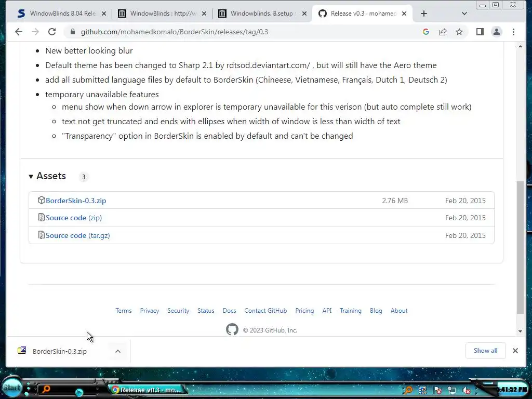The height and width of the screenshot is (399, 532).
Task: View site information via the lock icon
Action: pos(73,32)
